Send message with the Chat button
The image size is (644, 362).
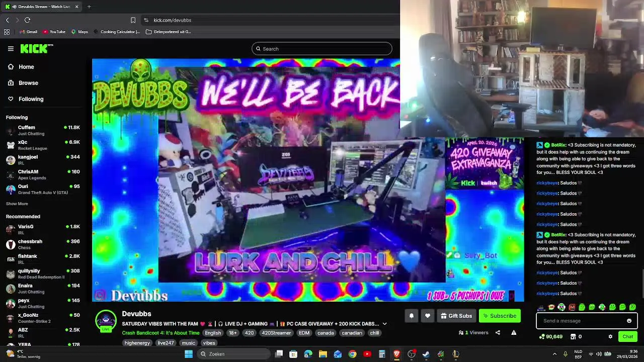(x=628, y=336)
